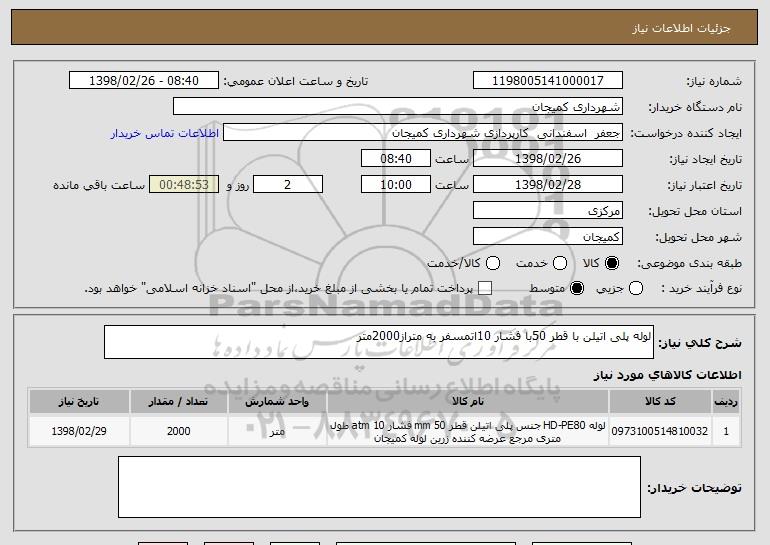Click the متر unit cell

click(277, 431)
